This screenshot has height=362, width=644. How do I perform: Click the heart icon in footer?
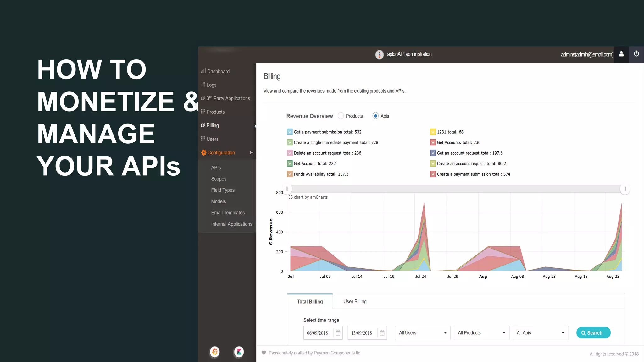click(264, 353)
